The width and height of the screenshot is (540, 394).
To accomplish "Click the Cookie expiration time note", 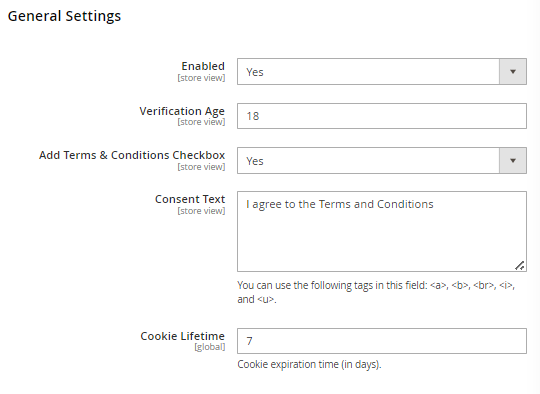I will pyautogui.click(x=309, y=364).
